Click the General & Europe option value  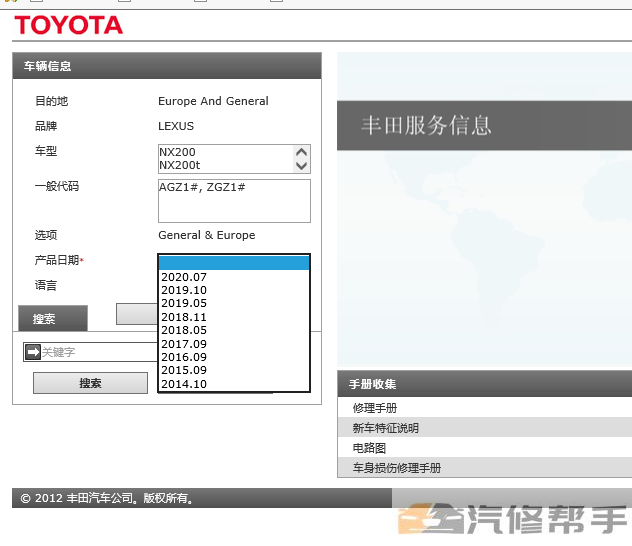tap(207, 235)
